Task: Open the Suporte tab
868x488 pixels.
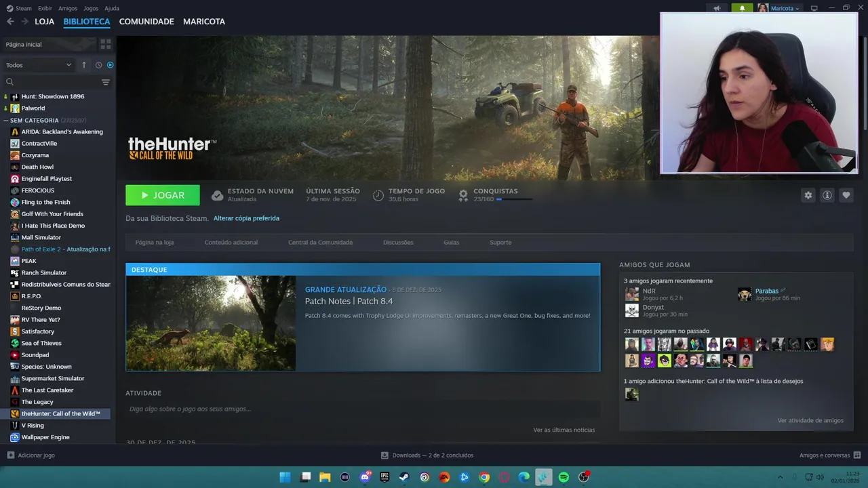Action: [x=500, y=243]
